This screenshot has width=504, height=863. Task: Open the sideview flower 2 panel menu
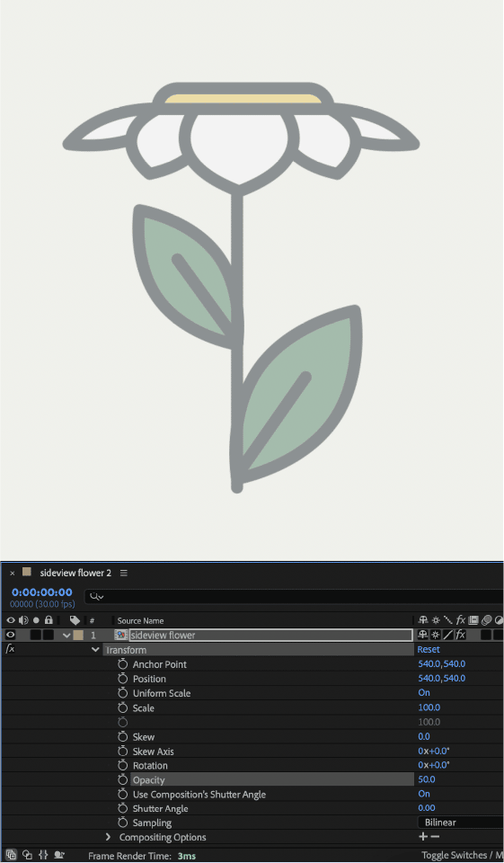[124, 573]
